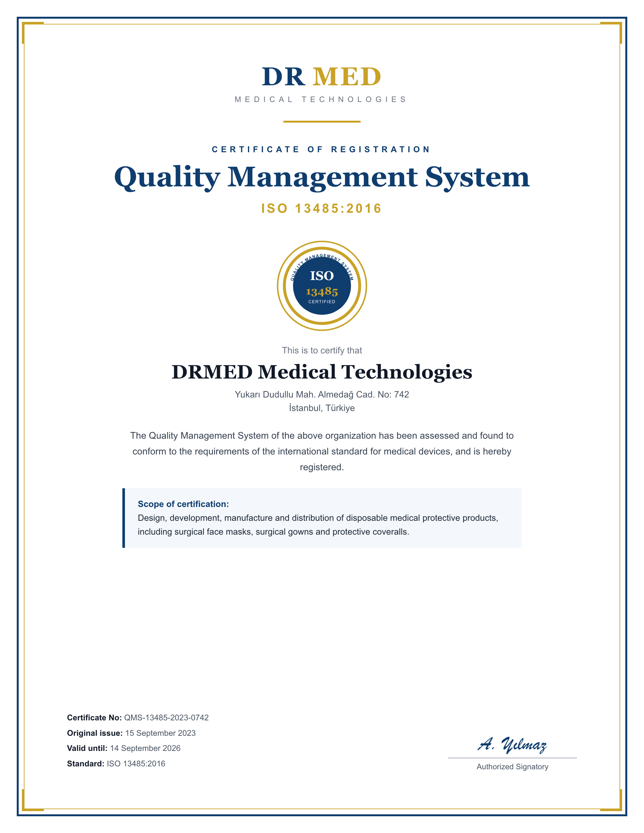This screenshot has width=644, height=833.
Task: Click the text 'This is to certify that'
Action: point(322,350)
